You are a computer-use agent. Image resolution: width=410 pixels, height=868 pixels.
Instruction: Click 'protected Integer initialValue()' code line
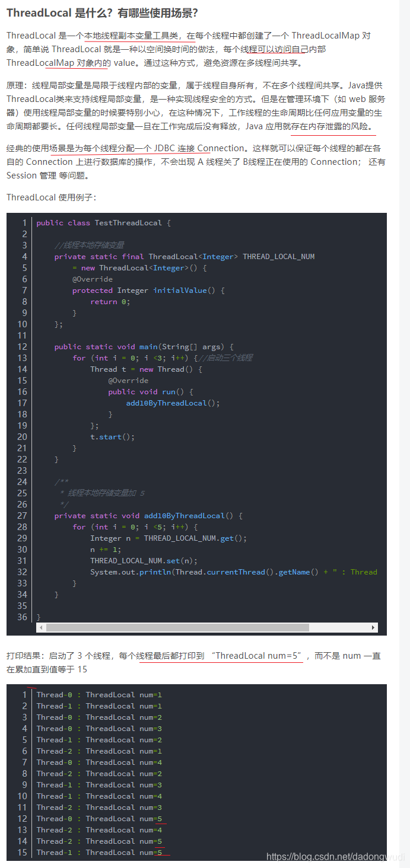(148, 291)
